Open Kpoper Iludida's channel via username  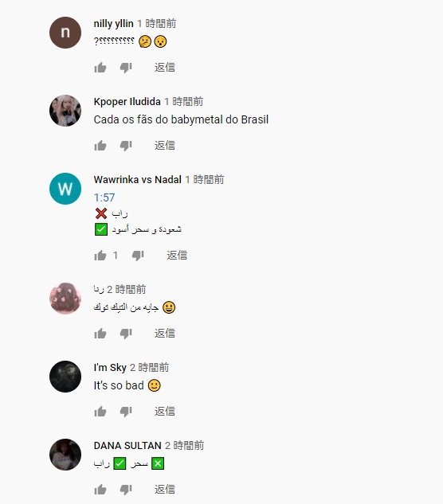click(127, 102)
